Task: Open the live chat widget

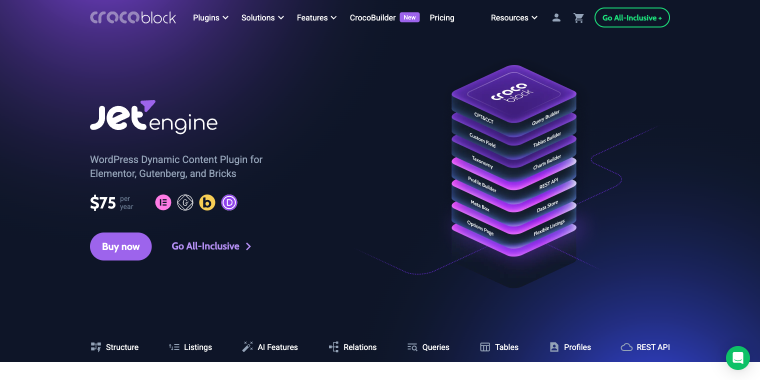Action: pos(738,358)
